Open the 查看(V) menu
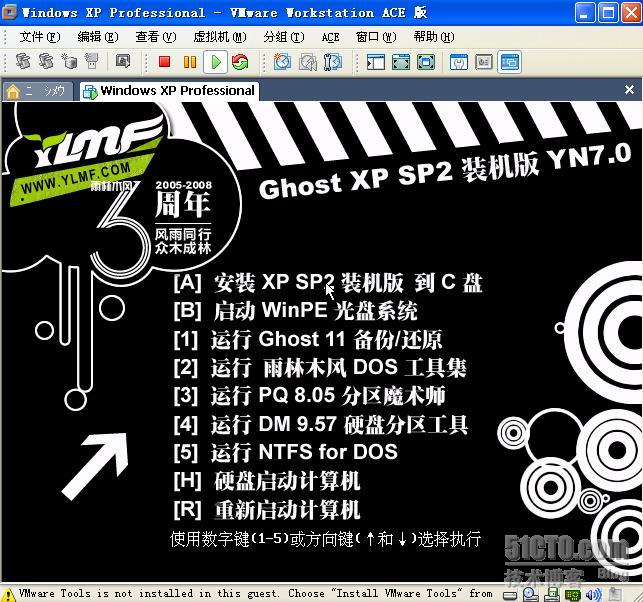Screen dimensions: 643x602 156,37
